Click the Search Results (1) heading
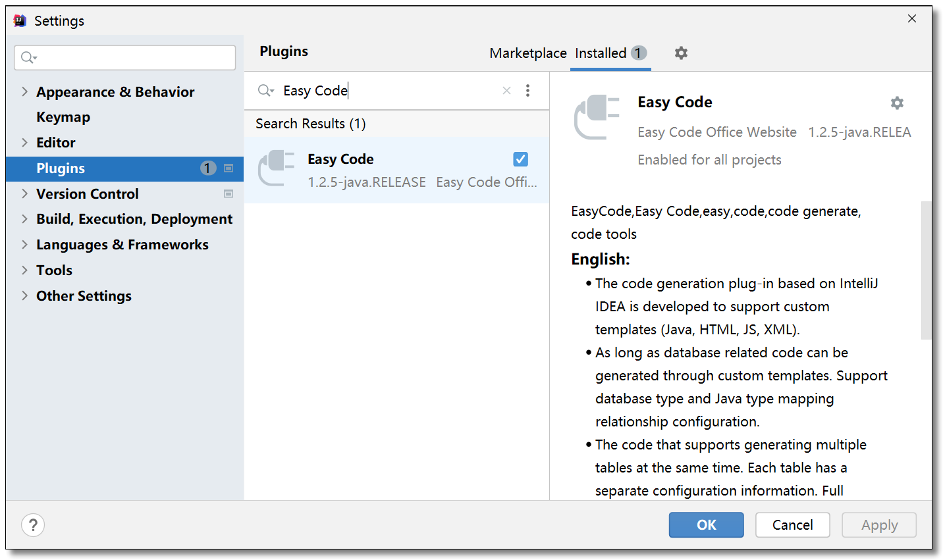Image resolution: width=943 pixels, height=560 pixels. click(311, 124)
